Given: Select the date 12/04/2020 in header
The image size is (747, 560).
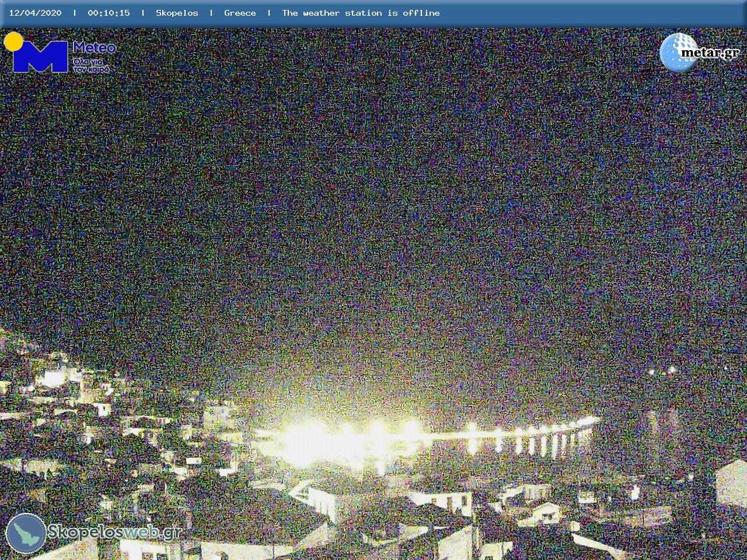Looking at the screenshot, I should [35, 13].
